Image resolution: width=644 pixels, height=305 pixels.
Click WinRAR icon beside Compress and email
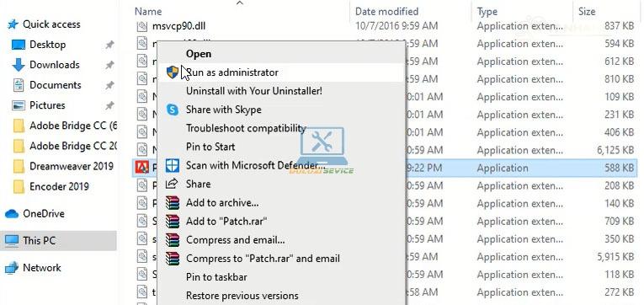tap(173, 239)
